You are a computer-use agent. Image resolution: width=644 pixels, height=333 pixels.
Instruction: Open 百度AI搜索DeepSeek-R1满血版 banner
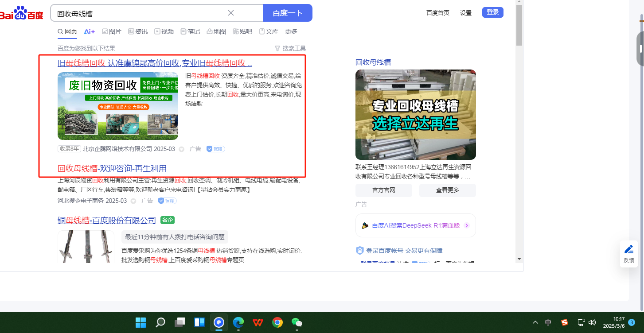[x=416, y=225]
